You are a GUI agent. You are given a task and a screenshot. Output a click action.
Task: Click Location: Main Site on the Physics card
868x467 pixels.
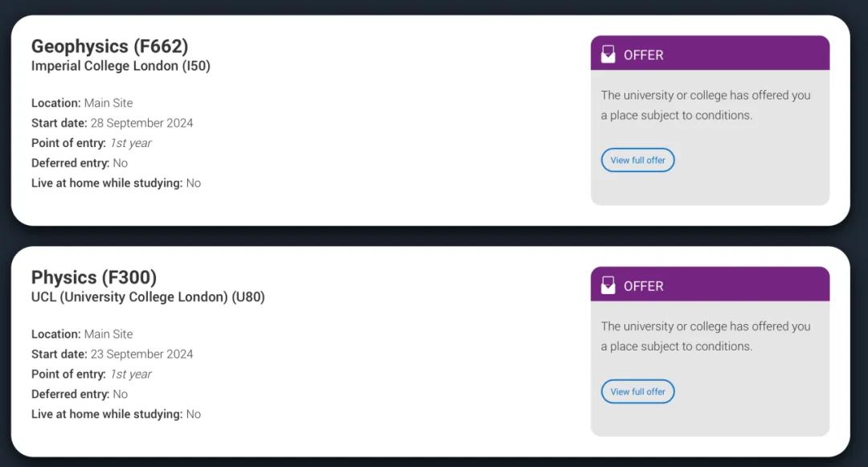(82, 334)
